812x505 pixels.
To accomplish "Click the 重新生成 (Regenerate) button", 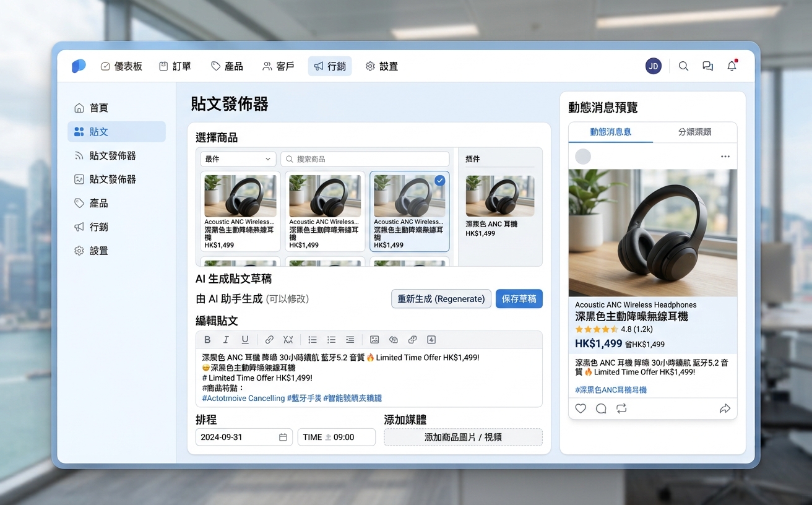I will [x=441, y=299].
